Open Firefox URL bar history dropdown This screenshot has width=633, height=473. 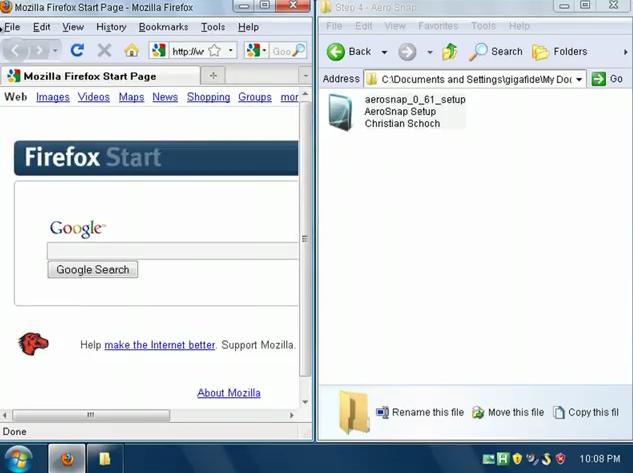pos(231,50)
